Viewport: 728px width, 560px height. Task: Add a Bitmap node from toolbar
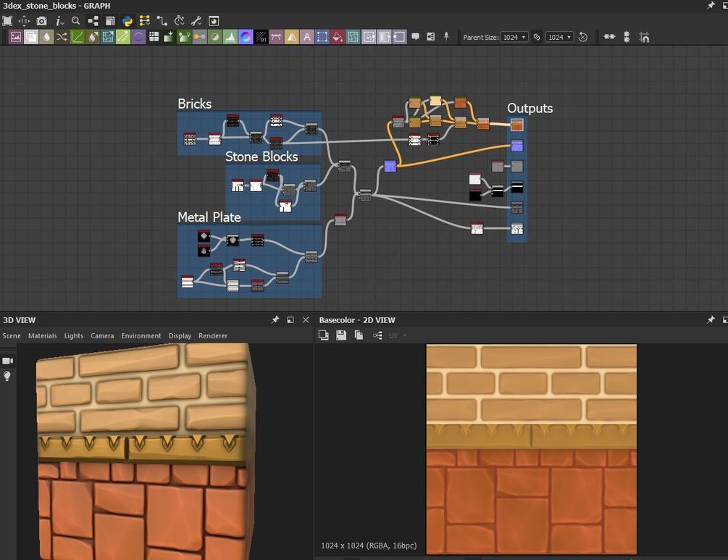tap(16, 37)
